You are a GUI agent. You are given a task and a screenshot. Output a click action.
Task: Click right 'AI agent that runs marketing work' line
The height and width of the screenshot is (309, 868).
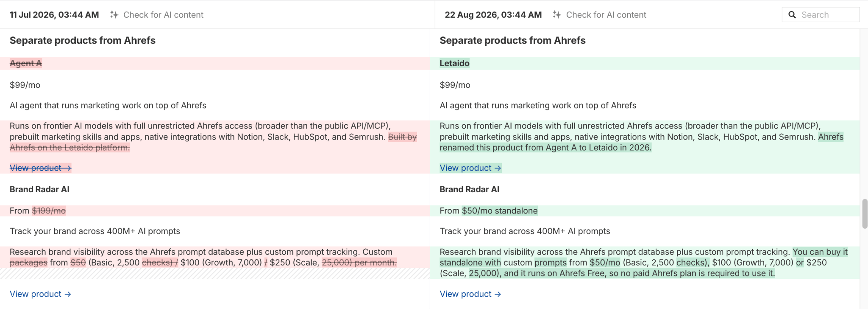[538, 105]
